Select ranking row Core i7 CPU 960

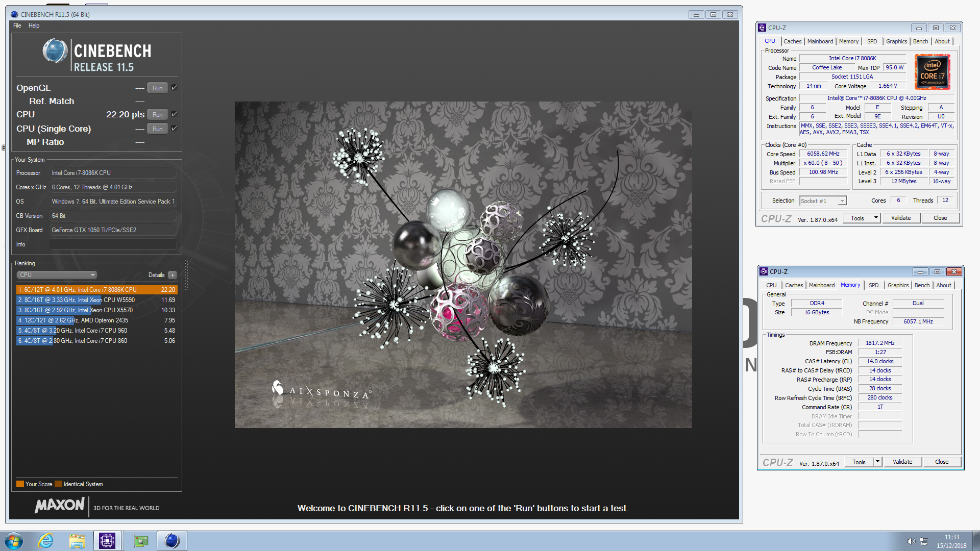96,331
